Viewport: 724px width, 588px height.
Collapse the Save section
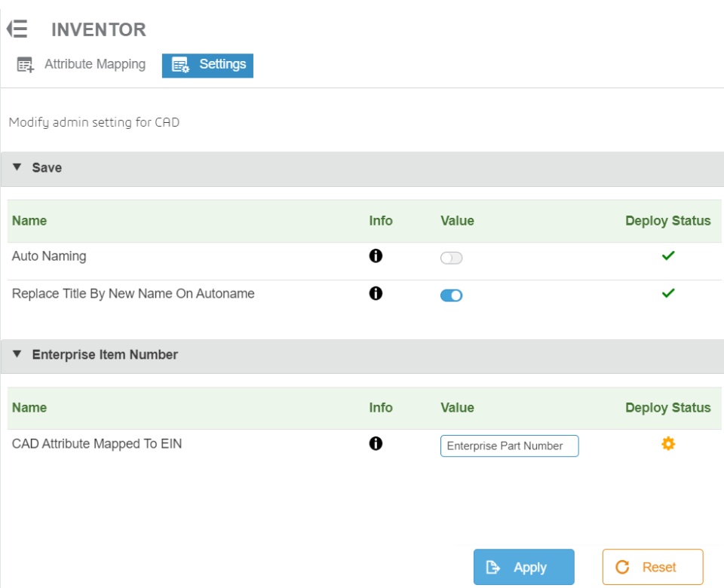click(x=17, y=167)
